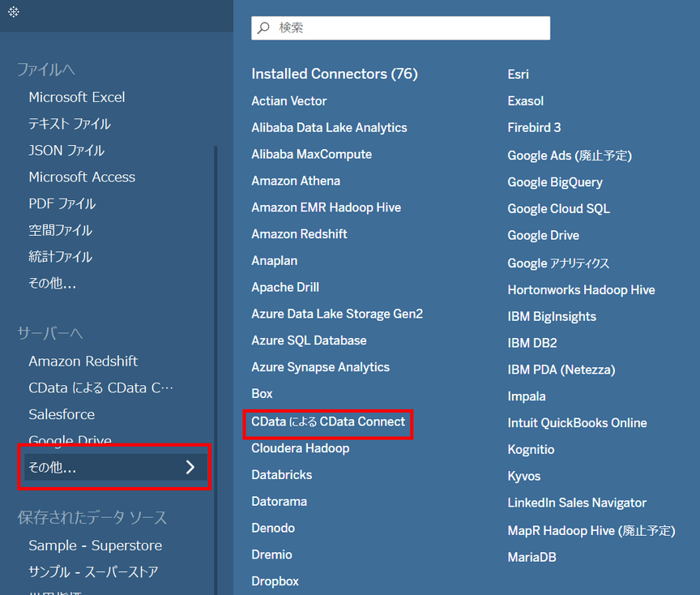The height and width of the screenshot is (595, 700).
Task: Choose Google Cloud SQL connector
Action: point(558,208)
